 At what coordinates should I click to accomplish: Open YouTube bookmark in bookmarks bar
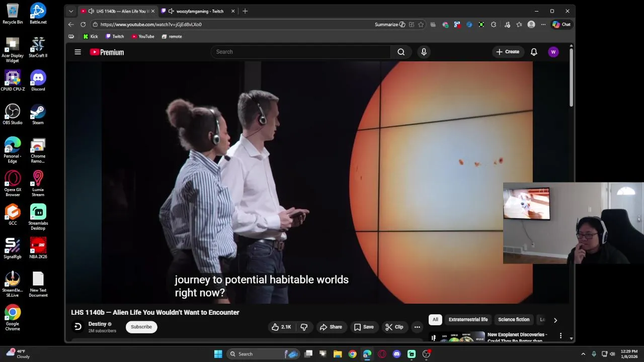click(x=143, y=36)
